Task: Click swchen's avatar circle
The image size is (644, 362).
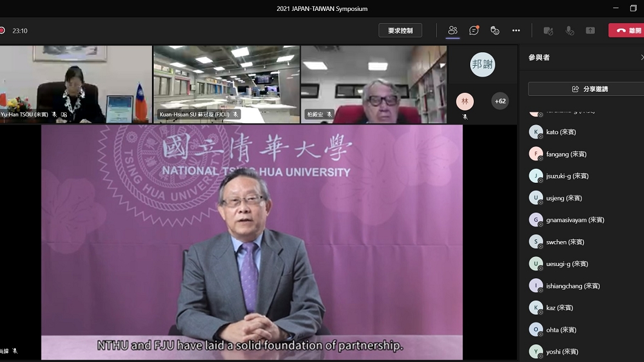Action: (536, 242)
